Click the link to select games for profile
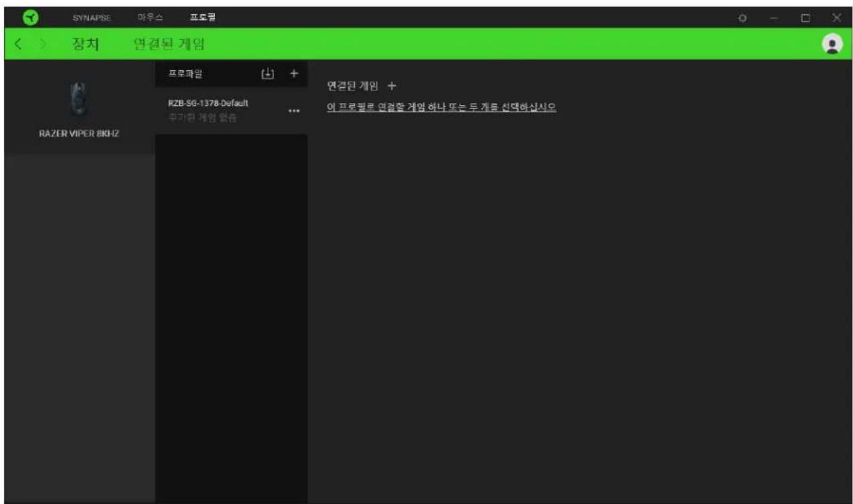The image size is (853, 504). (441, 107)
